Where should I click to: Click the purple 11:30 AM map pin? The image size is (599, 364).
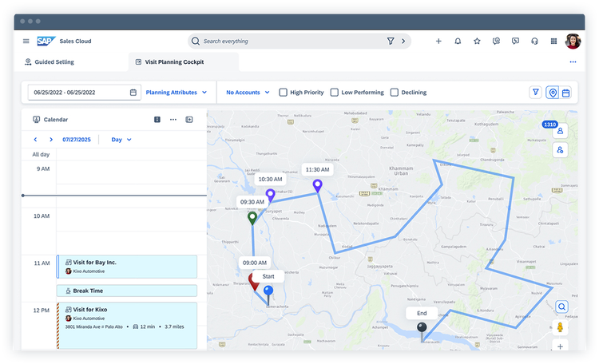pyautogui.click(x=317, y=186)
